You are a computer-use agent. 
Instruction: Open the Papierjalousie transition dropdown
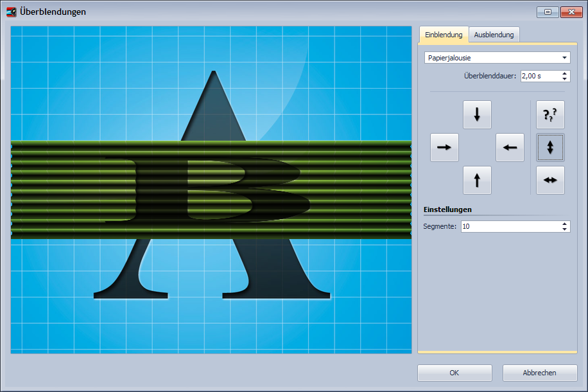497,58
